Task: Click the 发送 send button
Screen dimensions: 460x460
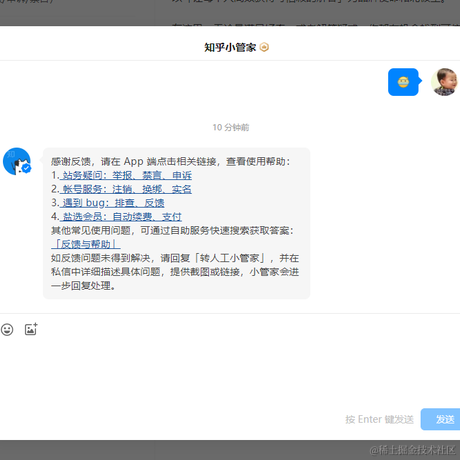Action: (x=440, y=419)
